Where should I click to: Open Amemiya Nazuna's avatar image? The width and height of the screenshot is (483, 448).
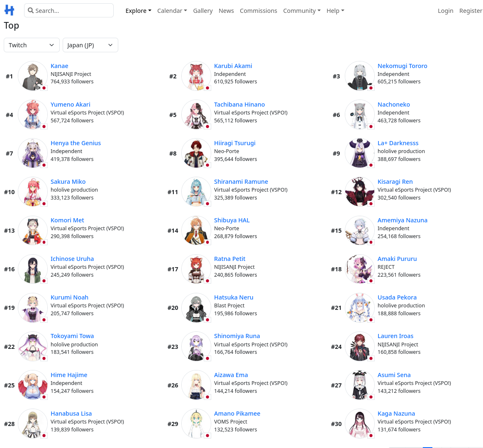coord(360,230)
